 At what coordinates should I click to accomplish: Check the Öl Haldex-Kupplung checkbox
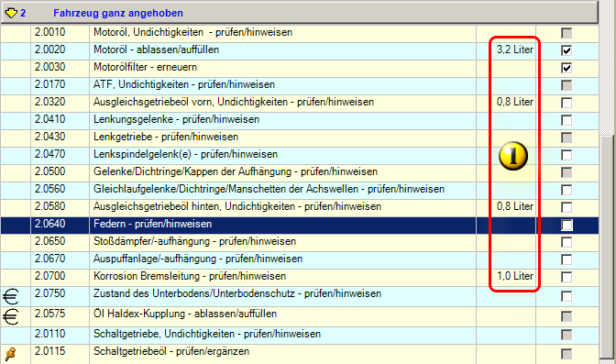[566, 316]
